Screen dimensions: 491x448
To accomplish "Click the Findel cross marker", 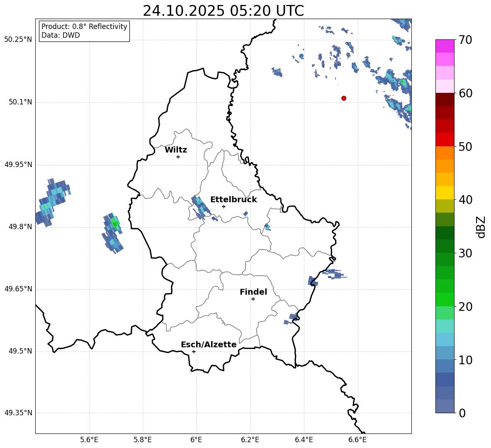I will click(x=253, y=299).
